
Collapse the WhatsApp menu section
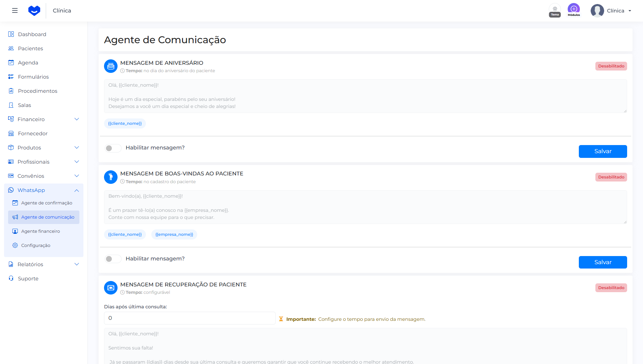tap(77, 190)
